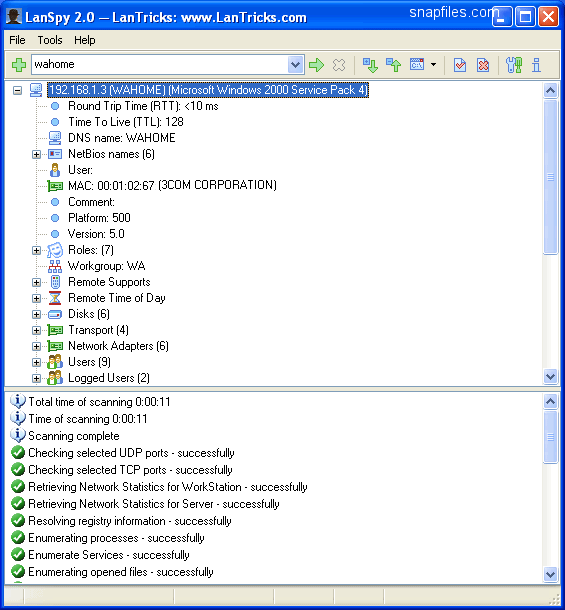The image size is (565, 610).
Task: Open the Tools menu
Action: [x=50, y=40]
